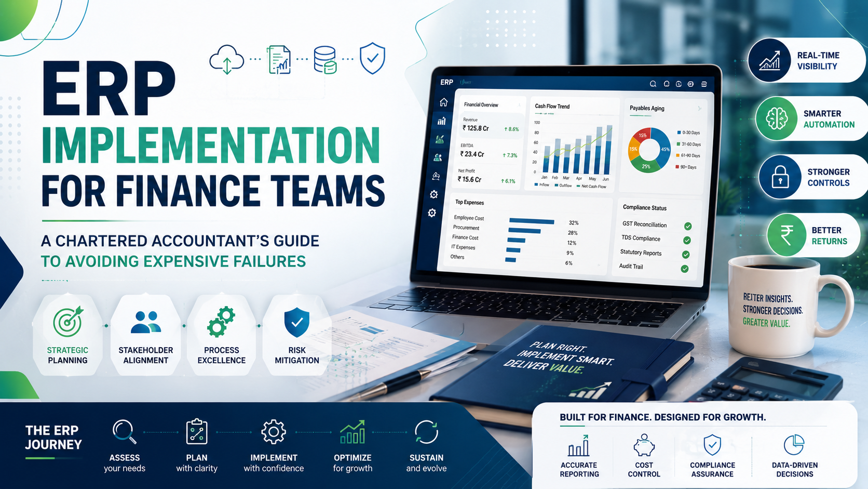The image size is (868, 489).
Task: Select the bar chart icon in ERP sidebar
Action: tap(442, 121)
